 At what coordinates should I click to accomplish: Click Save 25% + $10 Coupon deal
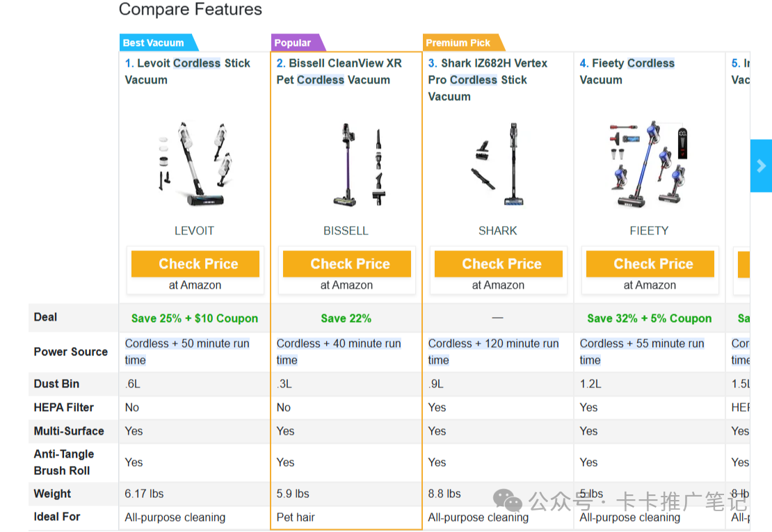pyautogui.click(x=195, y=319)
